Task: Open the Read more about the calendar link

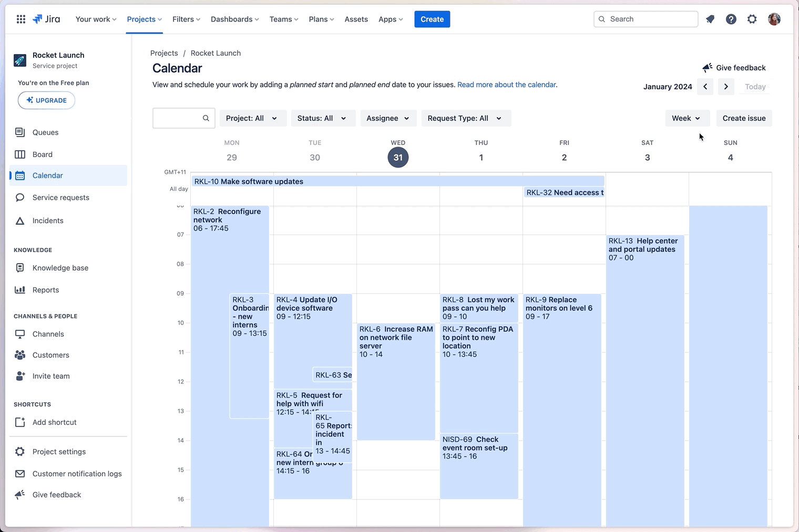Action: tap(506, 85)
